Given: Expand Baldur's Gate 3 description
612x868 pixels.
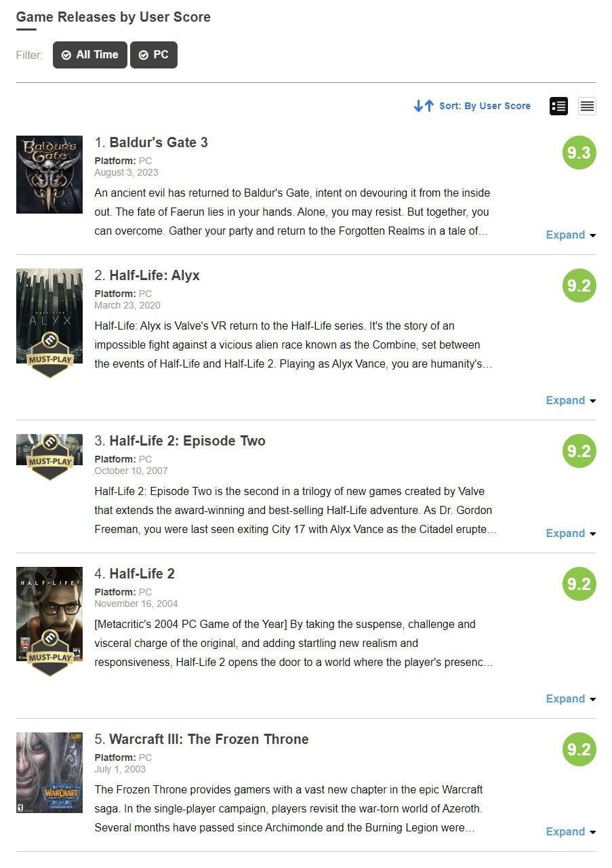Looking at the screenshot, I should (x=571, y=235).
